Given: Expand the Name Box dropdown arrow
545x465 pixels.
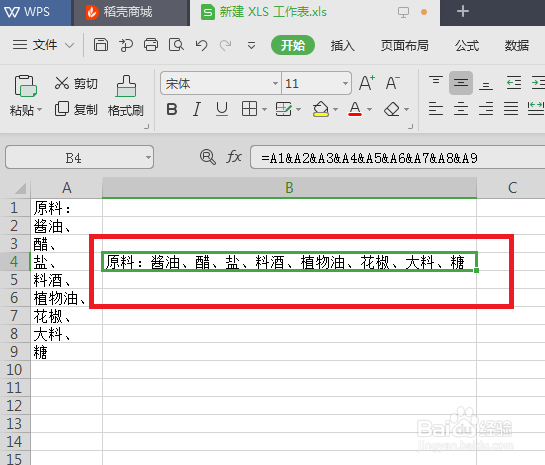Looking at the screenshot, I should coord(148,157).
